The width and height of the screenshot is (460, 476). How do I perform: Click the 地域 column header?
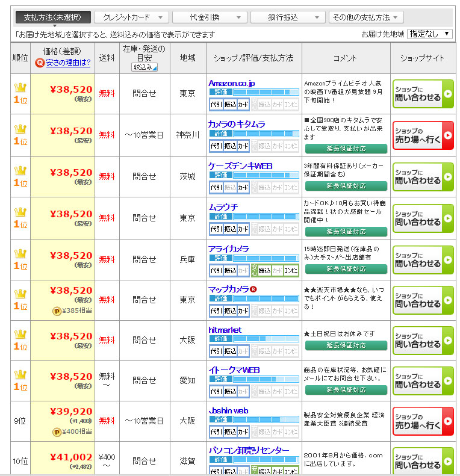188,58
